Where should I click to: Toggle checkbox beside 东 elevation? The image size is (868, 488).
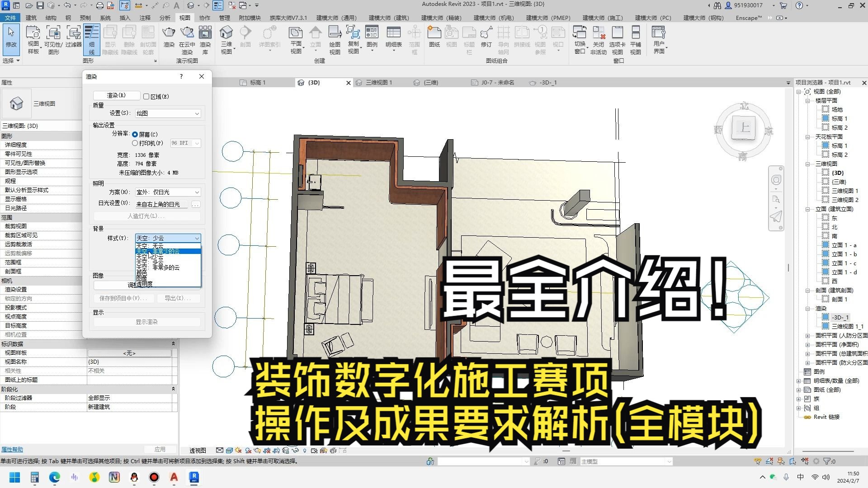(x=826, y=218)
